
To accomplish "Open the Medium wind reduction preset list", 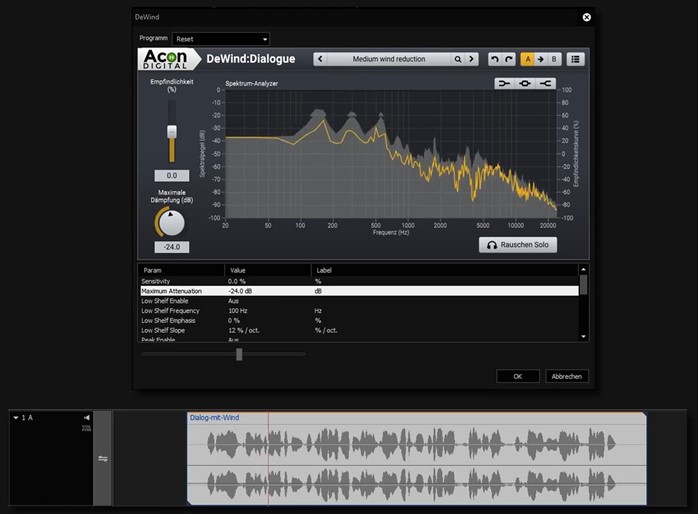I will [x=389, y=59].
